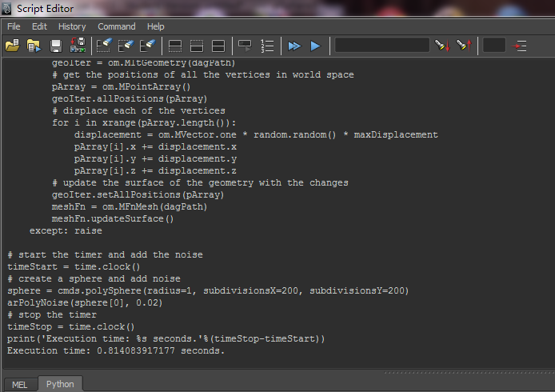Click line 'except: raise'
The image size is (555, 392).
tap(66, 231)
